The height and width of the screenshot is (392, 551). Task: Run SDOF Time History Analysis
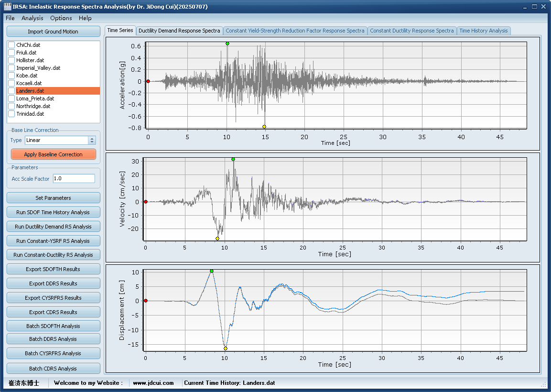coord(53,212)
